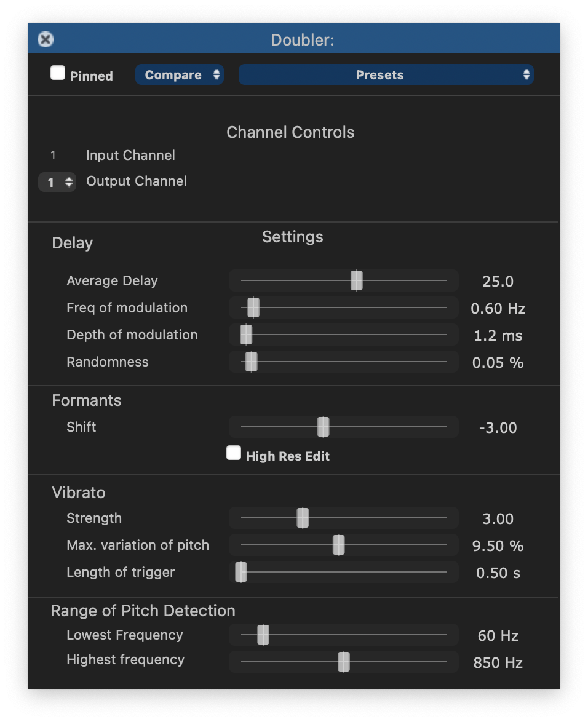Click the Highest frequency value 850 Hz
Screen dimensions: 588x722
point(498,663)
